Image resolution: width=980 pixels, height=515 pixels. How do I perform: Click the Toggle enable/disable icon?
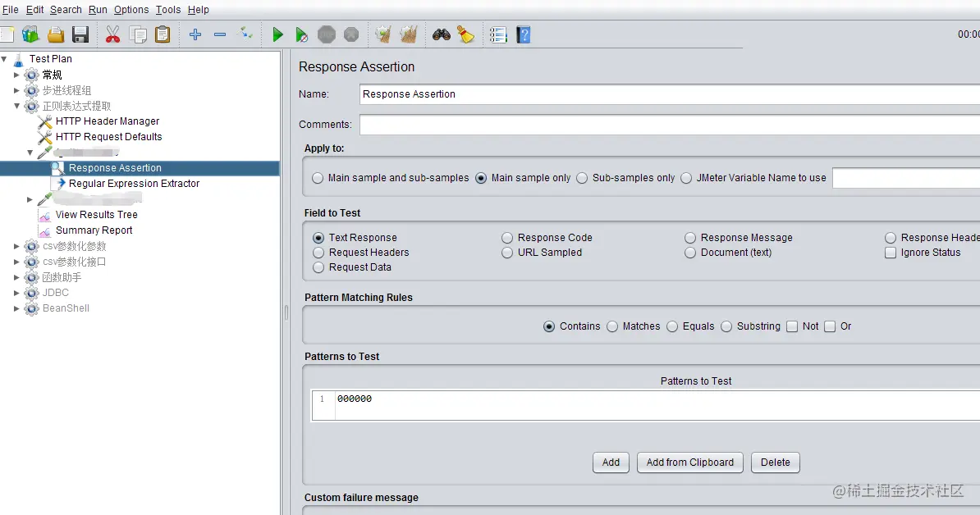tap(245, 34)
